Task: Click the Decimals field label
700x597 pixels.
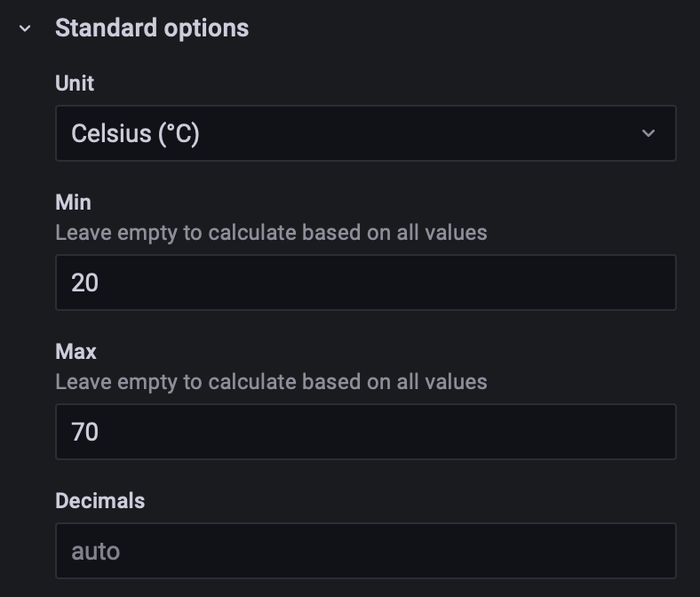Action: click(x=99, y=500)
